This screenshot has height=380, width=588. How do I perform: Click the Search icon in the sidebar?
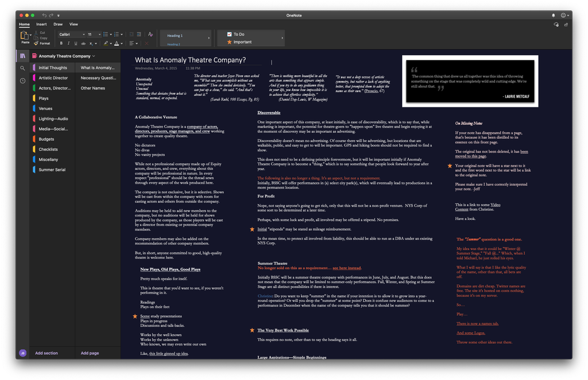[x=23, y=67]
